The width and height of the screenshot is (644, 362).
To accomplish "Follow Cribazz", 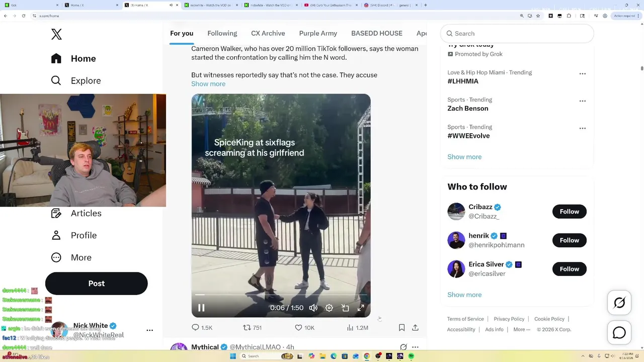I will 570,212.
